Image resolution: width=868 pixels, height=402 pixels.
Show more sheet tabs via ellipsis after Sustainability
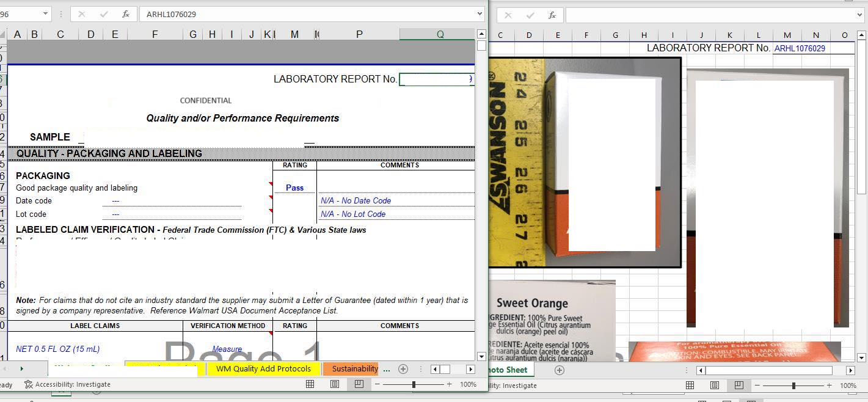coord(386,369)
